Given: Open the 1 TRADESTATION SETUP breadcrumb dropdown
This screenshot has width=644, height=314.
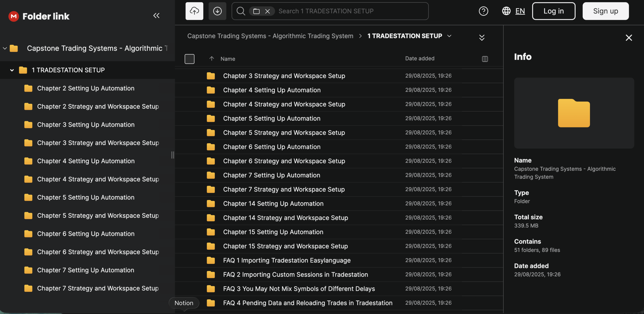Looking at the screenshot, I should [x=449, y=36].
